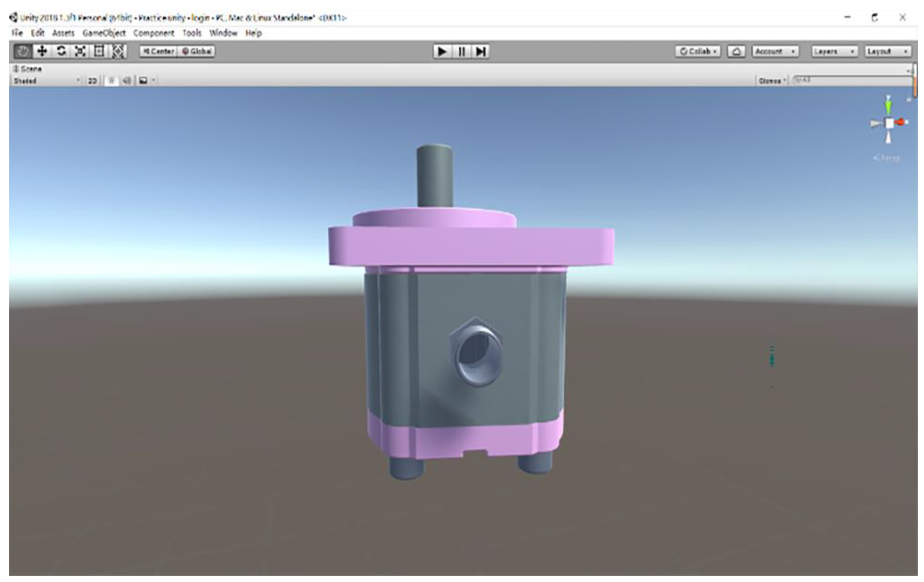Open the GameObject menu

pyautogui.click(x=104, y=33)
